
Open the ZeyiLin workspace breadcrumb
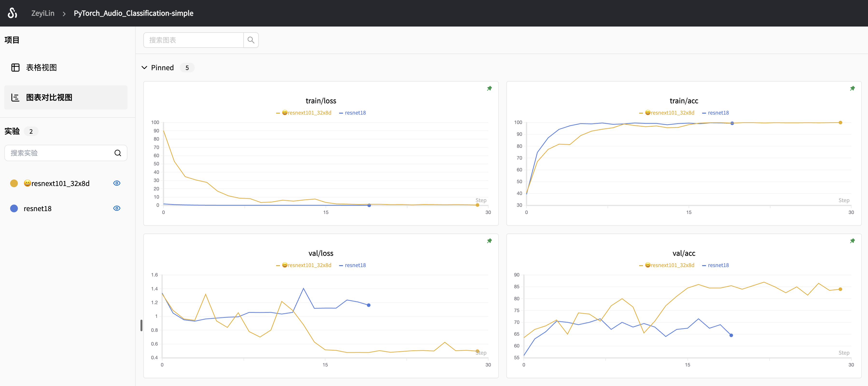[43, 13]
